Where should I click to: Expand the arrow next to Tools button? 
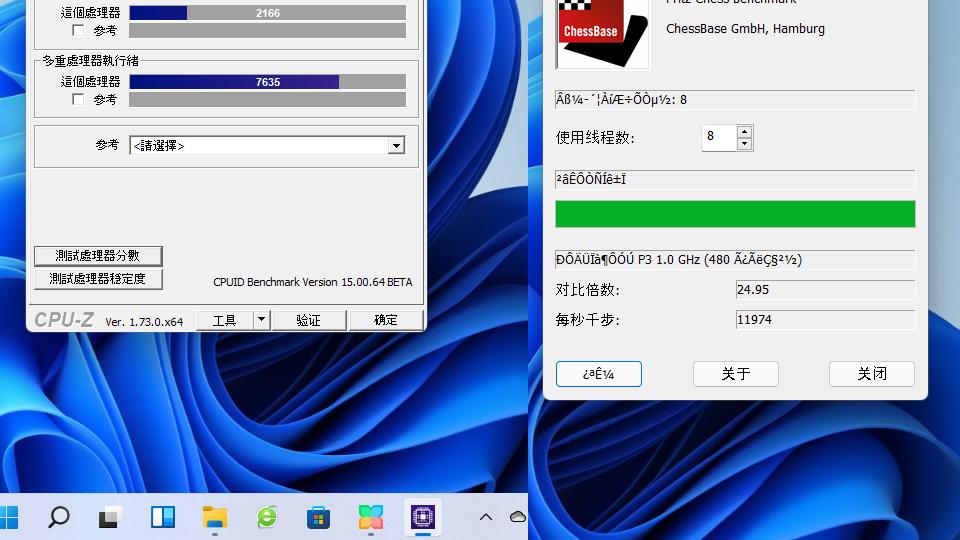(x=261, y=320)
